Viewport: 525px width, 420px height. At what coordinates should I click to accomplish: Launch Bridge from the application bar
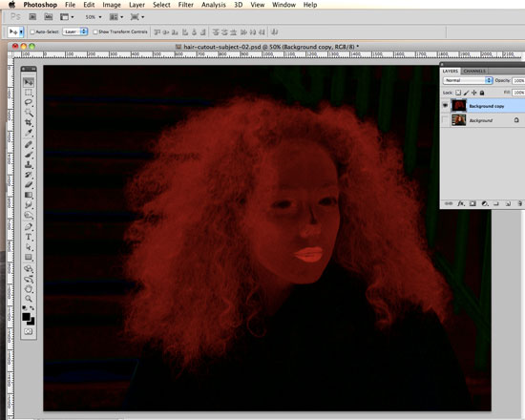click(32, 17)
